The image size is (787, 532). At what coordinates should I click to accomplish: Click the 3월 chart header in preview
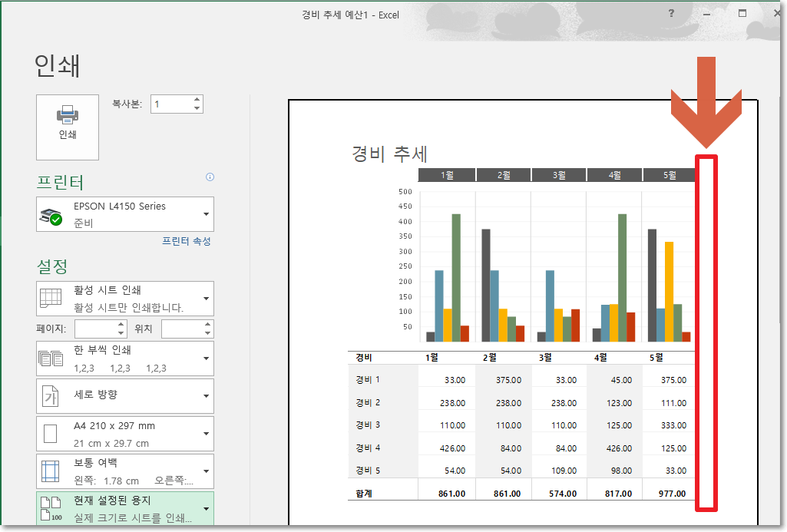(x=559, y=175)
